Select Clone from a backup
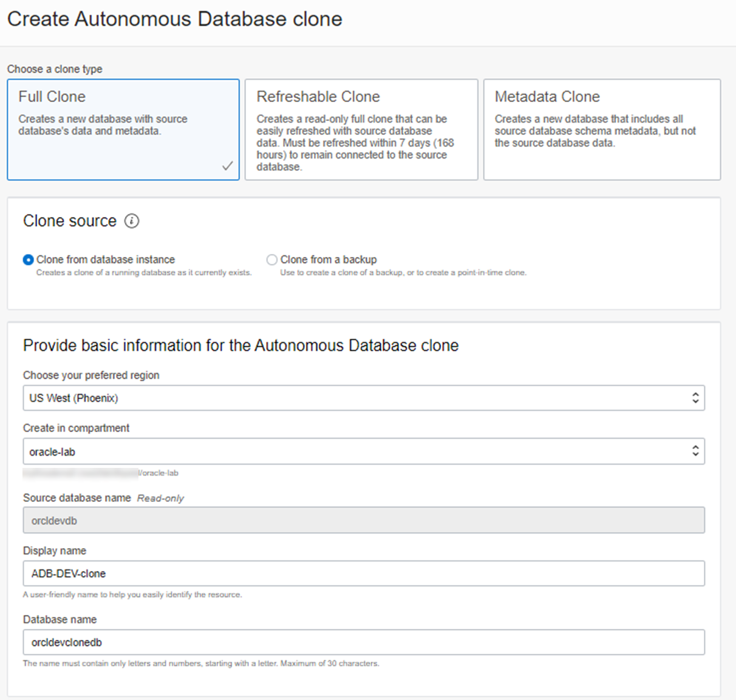 [x=272, y=259]
